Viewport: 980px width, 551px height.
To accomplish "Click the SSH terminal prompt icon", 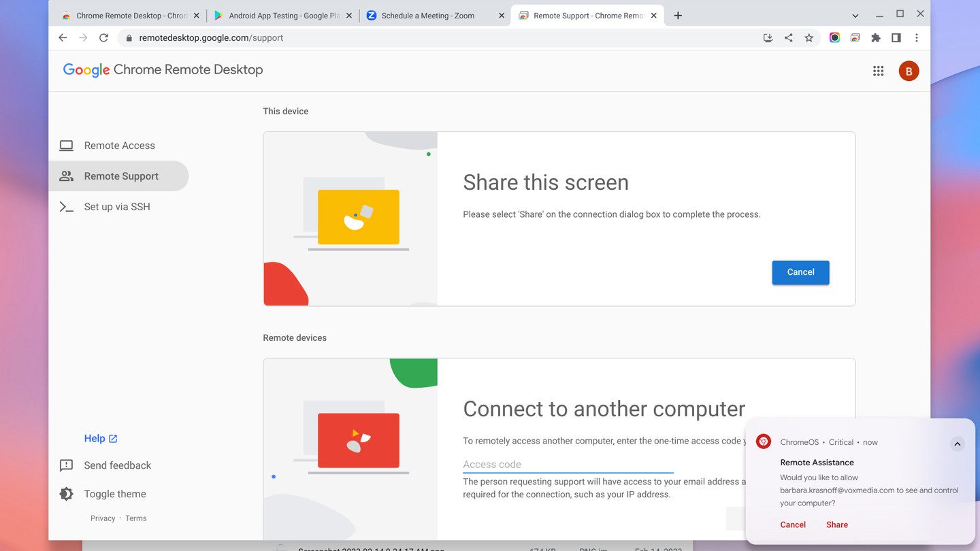I will (66, 207).
